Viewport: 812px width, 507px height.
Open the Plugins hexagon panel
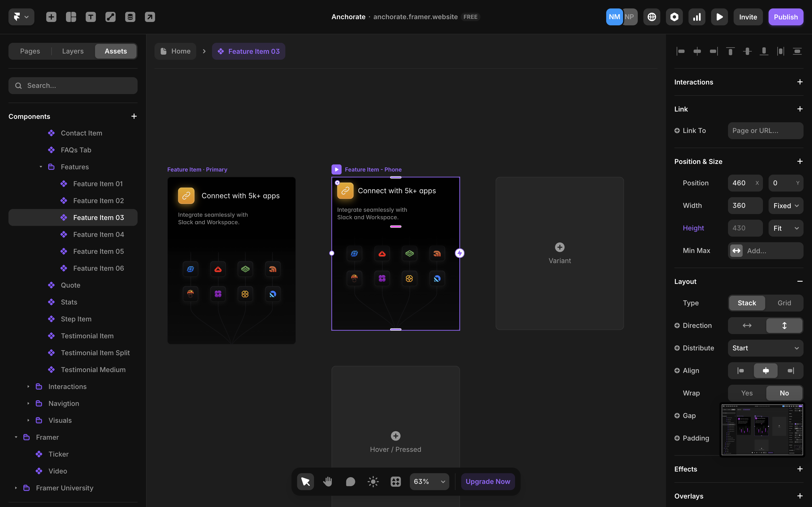(x=674, y=17)
